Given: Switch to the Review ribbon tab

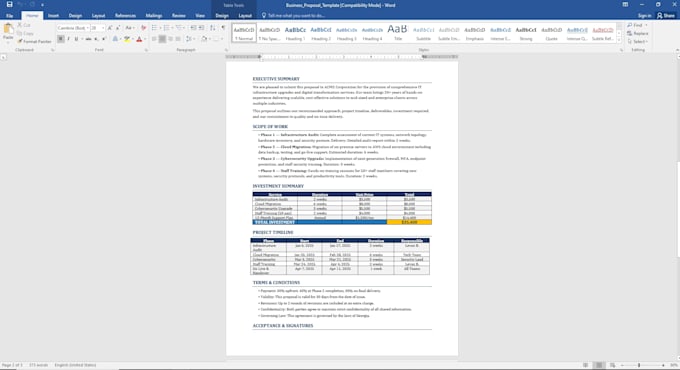Looking at the screenshot, I should [179, 16].
